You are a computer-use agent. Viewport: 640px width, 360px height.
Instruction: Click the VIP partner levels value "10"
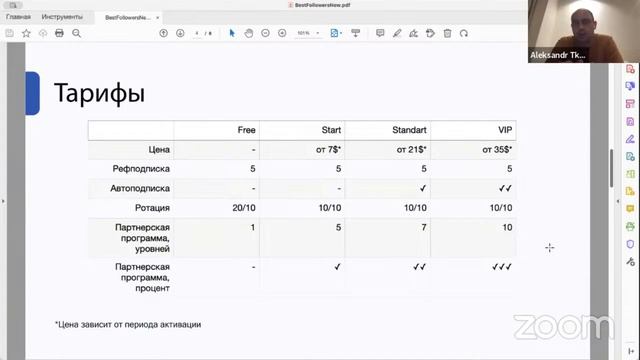click(507, 227)
